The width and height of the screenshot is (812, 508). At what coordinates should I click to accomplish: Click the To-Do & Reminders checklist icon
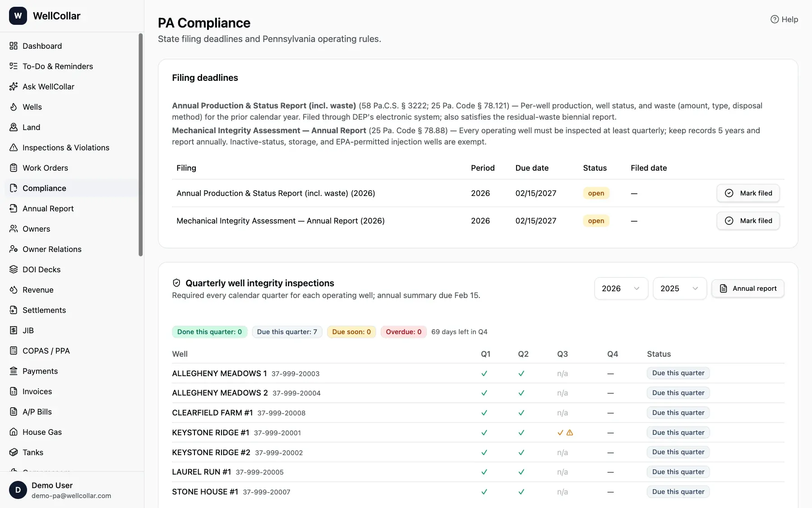click(14, 66)
